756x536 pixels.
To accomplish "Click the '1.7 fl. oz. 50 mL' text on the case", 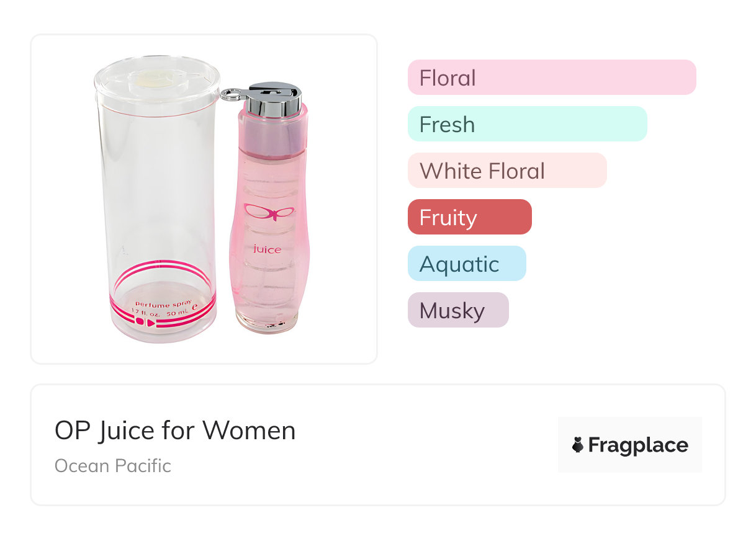I will click(160, 311).
